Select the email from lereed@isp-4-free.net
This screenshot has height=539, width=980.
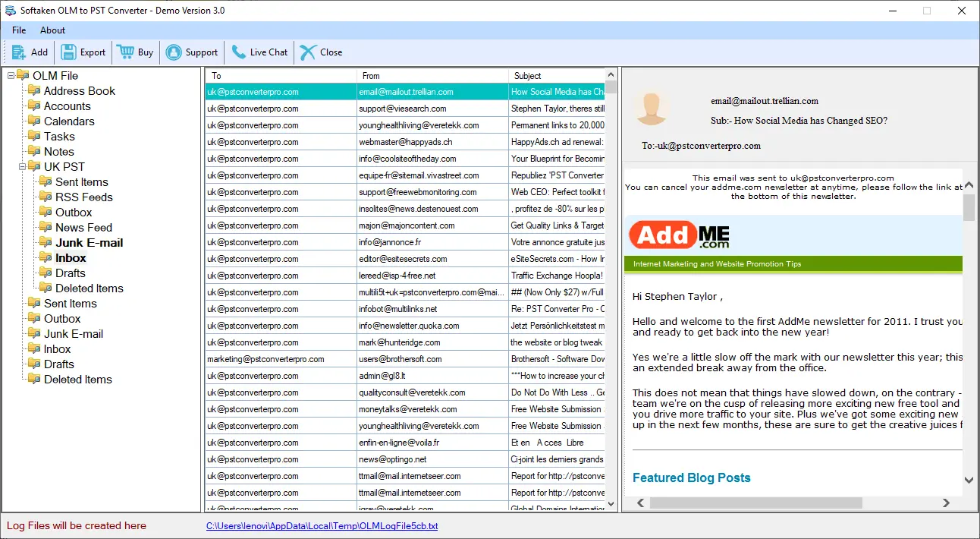point(405,276)
